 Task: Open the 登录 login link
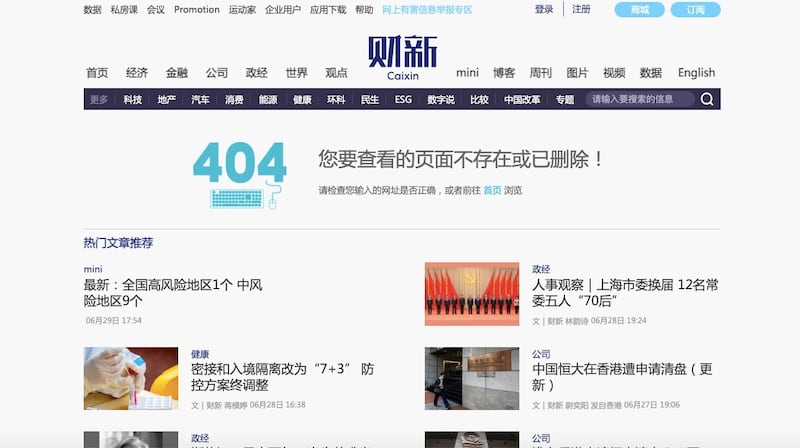(x=543, y=9)
